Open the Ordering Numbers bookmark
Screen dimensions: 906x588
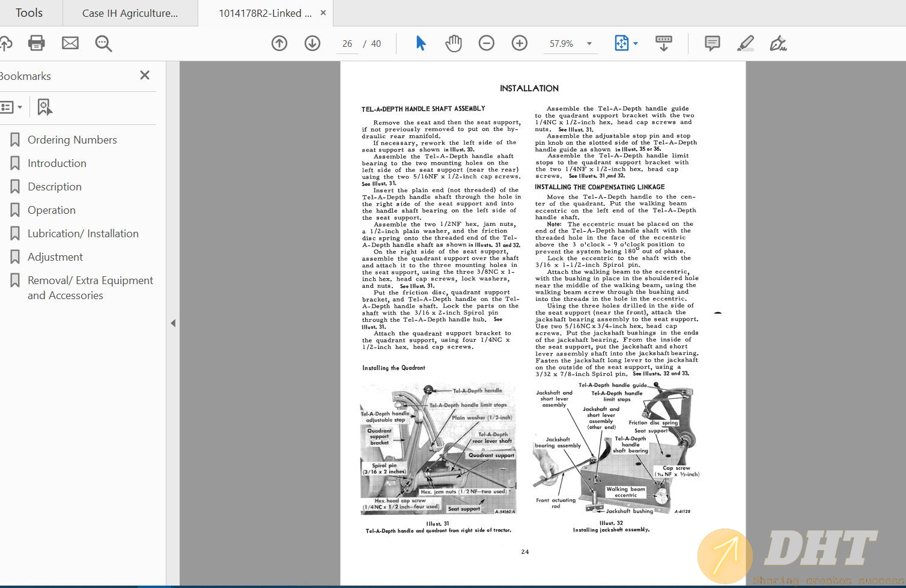[x=72, y=140]
